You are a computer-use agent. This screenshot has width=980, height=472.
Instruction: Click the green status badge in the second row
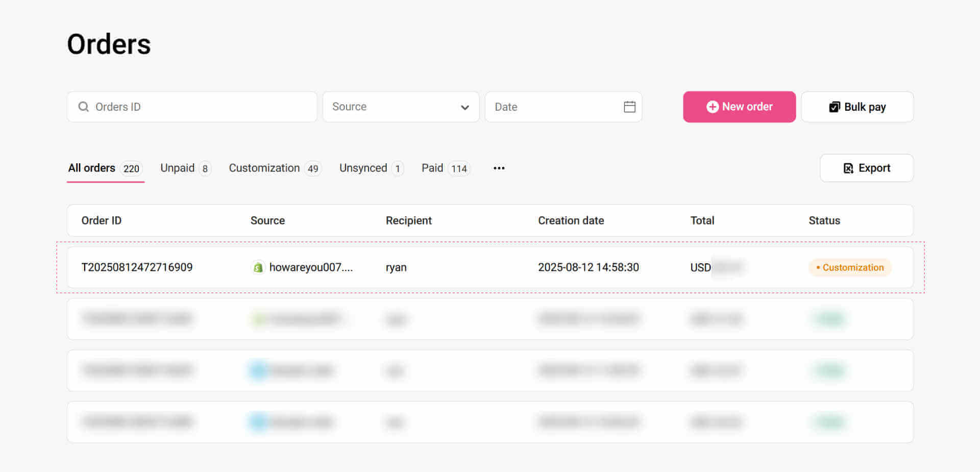pos(829,318)
